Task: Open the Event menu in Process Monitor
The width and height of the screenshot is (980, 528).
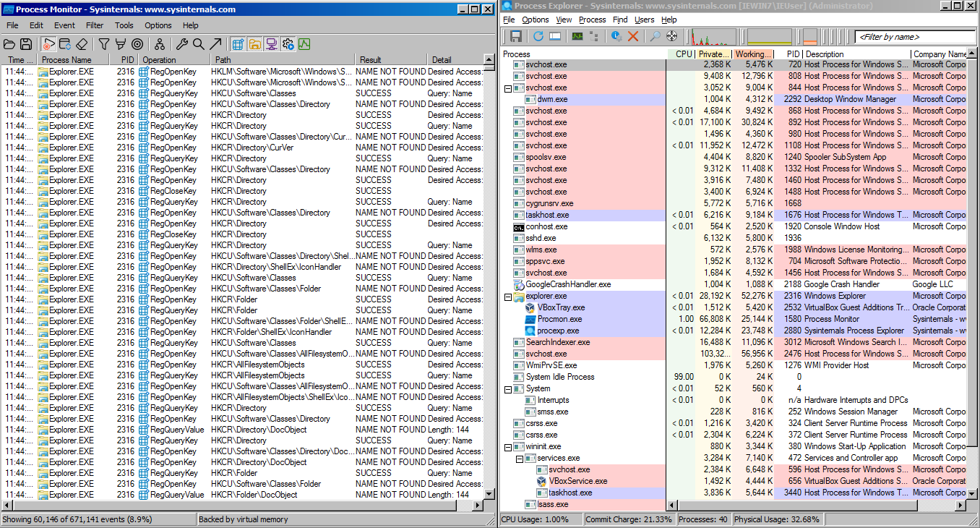Action: (x=64, y=25)
